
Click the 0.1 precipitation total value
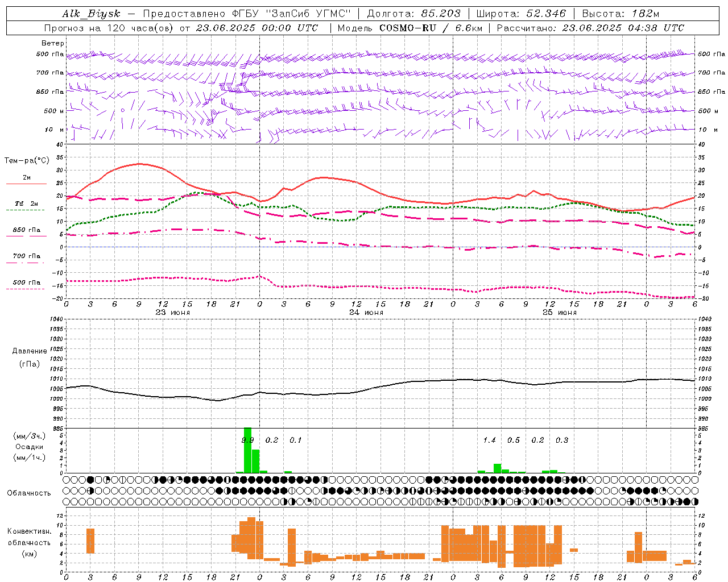[295, 440]
